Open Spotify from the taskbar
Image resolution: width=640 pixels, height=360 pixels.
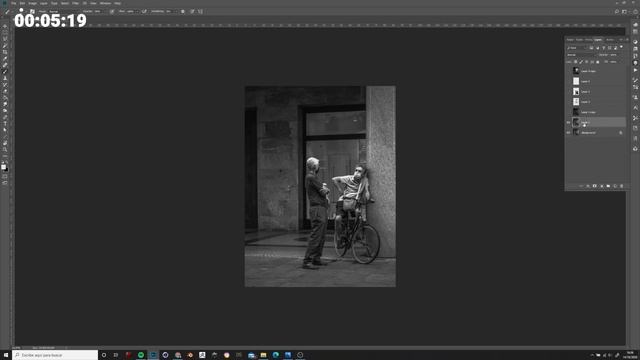tap(141, 355)
